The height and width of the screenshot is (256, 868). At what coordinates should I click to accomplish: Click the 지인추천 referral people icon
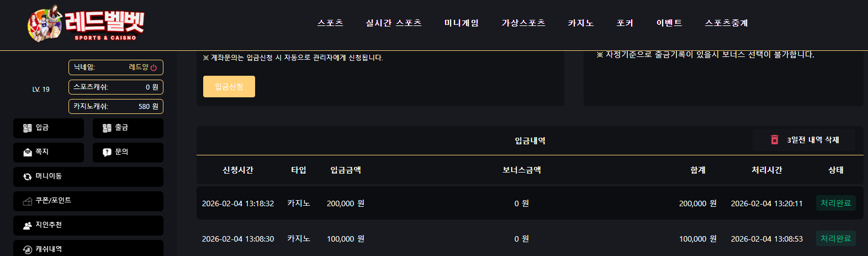coord(28,225)
